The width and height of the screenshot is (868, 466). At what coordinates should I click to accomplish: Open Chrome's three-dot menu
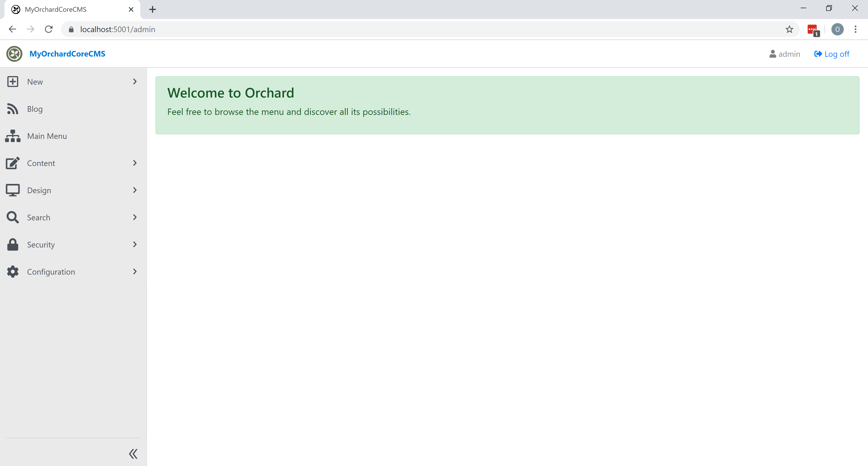(x=856, y=29)
